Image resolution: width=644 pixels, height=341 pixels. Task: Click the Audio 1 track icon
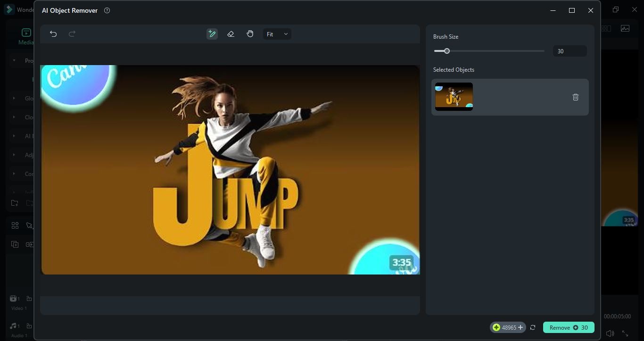pos(14,326)
